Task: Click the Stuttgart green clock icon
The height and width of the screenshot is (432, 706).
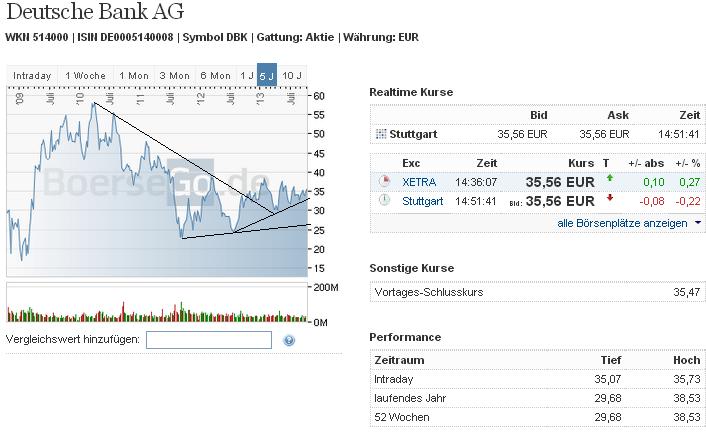Action: (x=384, y=200)
